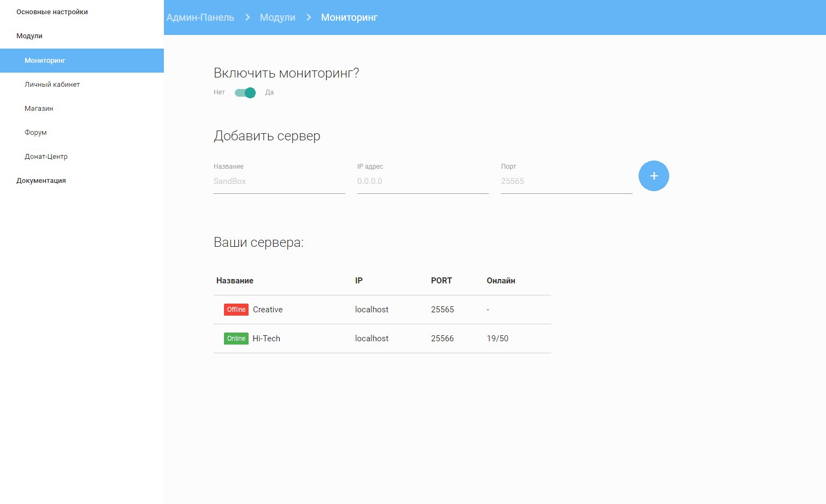Open Донат-Центр module
826x504 pixels.
click(46, 157)
